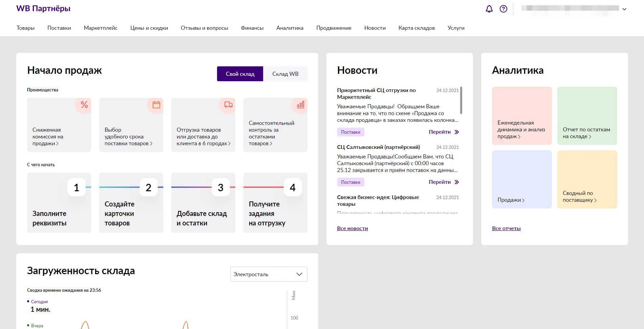This screenshot has width=644, height=329.
Task: Switch to Склад WB mode
Action: pyautogui.click(x=285, y=74)
